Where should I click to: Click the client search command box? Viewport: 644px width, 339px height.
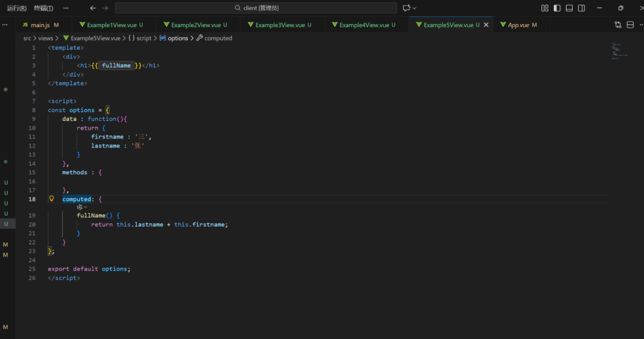(256, 8)
